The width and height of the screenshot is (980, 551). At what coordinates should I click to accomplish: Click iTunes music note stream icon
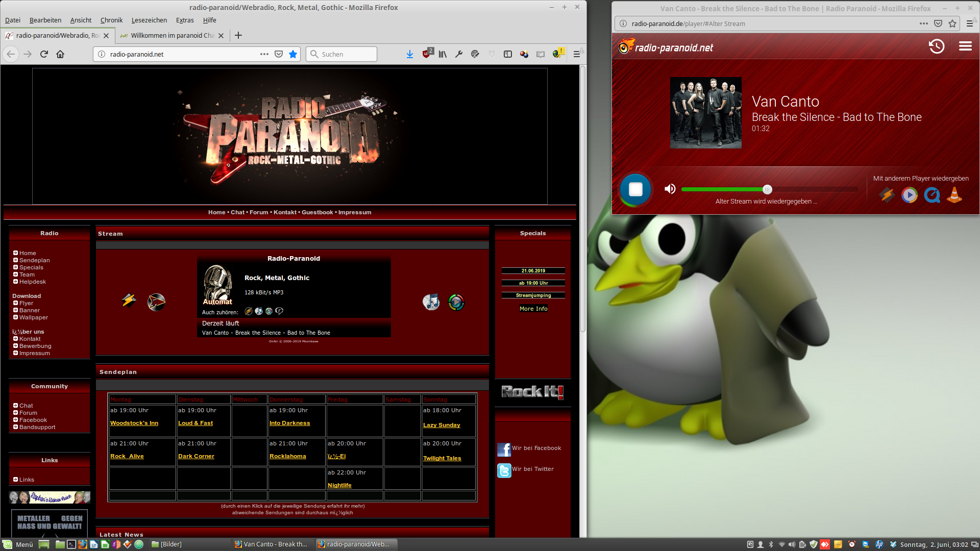(x=431, y=302)
